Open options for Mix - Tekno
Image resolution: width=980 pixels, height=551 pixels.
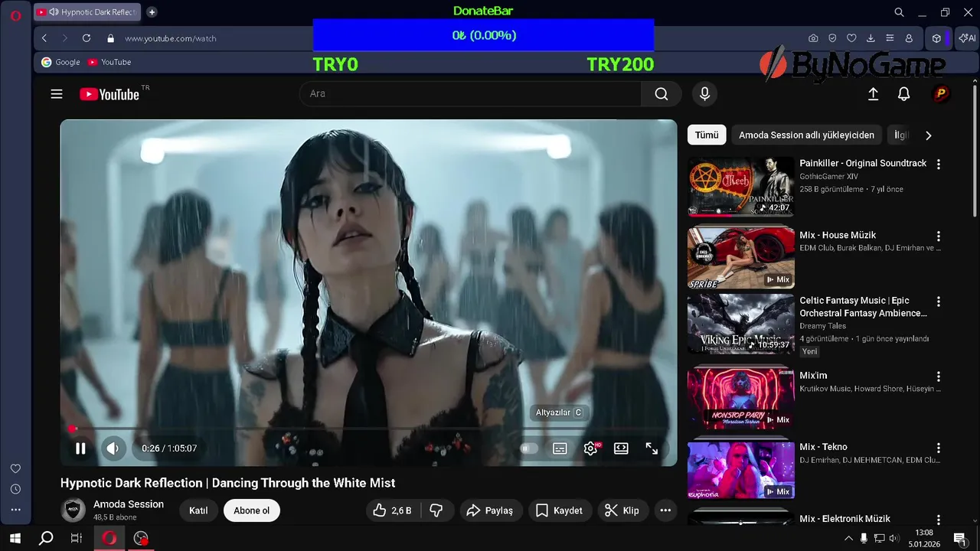[939, 448]
